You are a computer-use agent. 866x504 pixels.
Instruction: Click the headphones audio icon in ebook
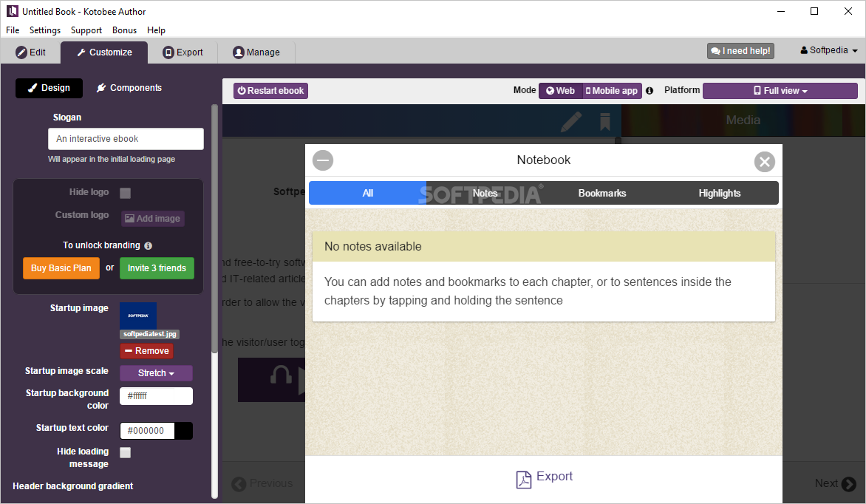click(x=281, y=375)
